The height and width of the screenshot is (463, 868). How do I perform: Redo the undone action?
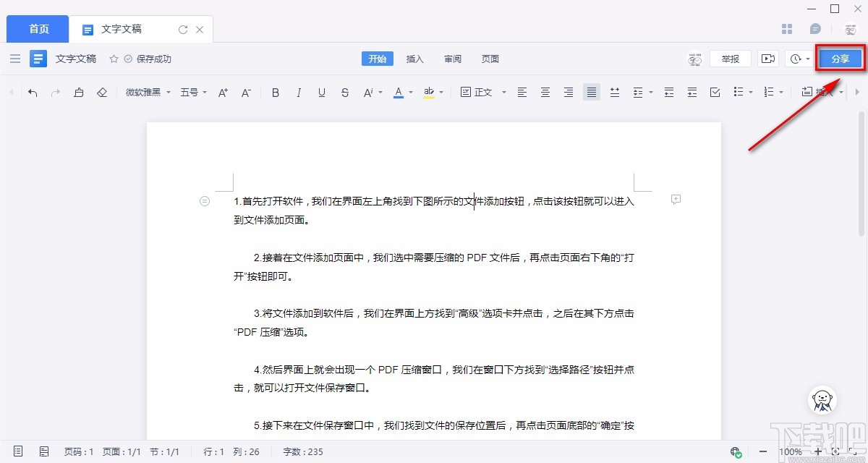click(x=56, y=93)
